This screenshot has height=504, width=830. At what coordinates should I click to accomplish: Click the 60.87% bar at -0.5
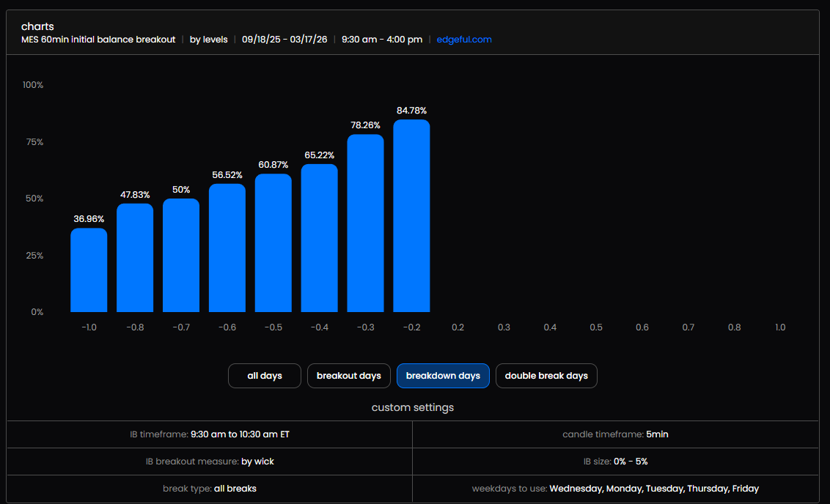(273, 242)
